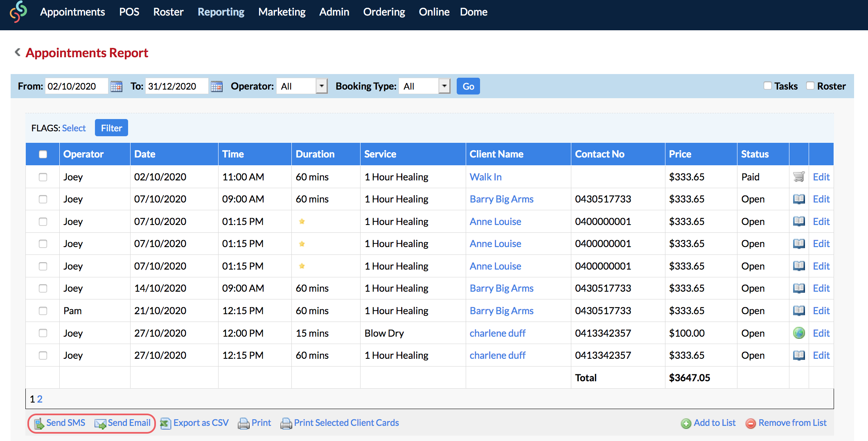The width and height of the screenshot is (868, 441).
Task: Click the star flag on Anne Louise's 01:15 PM row
Action: (302, 221)
